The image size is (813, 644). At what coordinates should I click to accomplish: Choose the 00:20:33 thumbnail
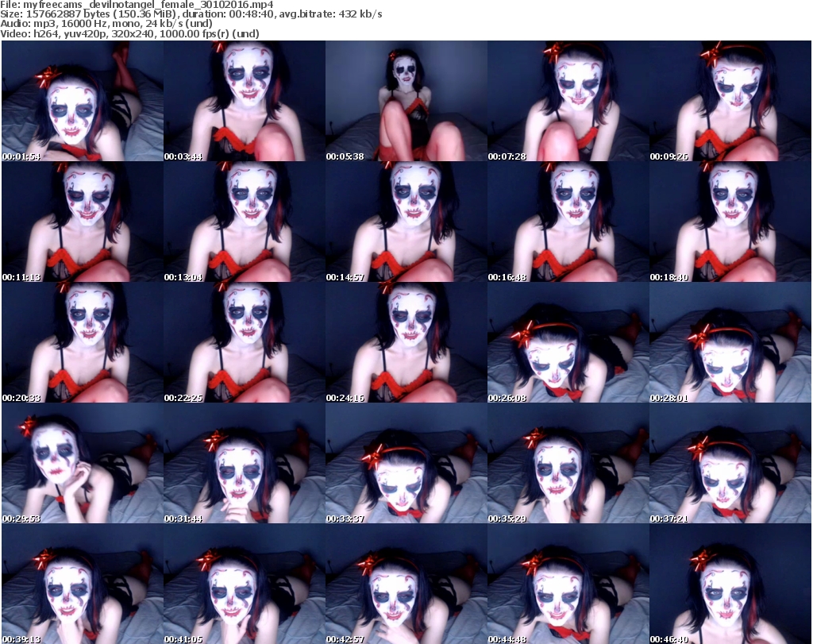(x=82, y=342)
